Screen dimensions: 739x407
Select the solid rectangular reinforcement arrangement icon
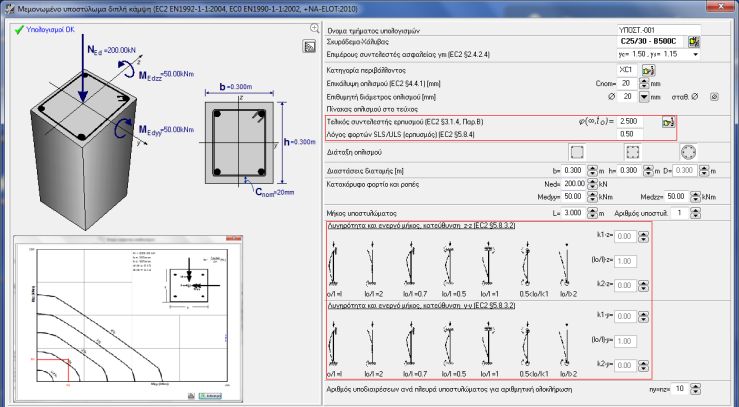[x=577, y=152]
